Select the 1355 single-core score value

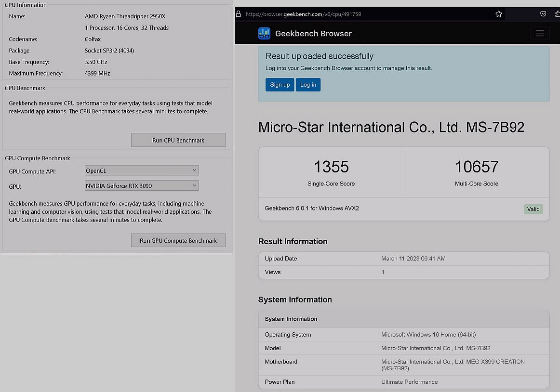pos(331,167)
